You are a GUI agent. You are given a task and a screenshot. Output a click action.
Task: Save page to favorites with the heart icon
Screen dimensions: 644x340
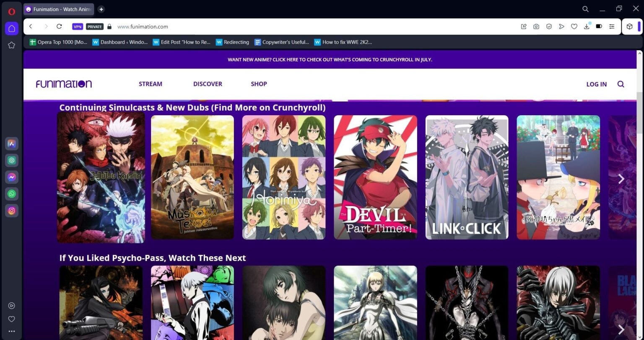click(x=574, y=26)
